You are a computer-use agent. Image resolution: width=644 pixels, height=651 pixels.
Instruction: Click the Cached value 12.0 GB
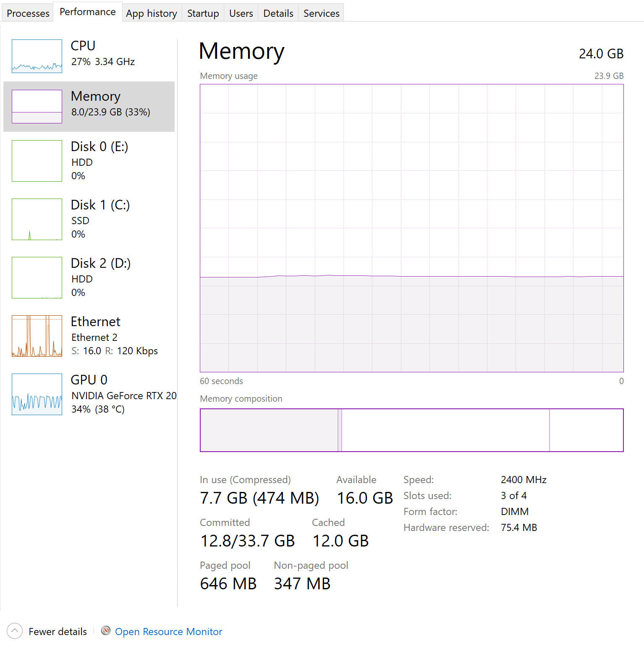[340, 541]
